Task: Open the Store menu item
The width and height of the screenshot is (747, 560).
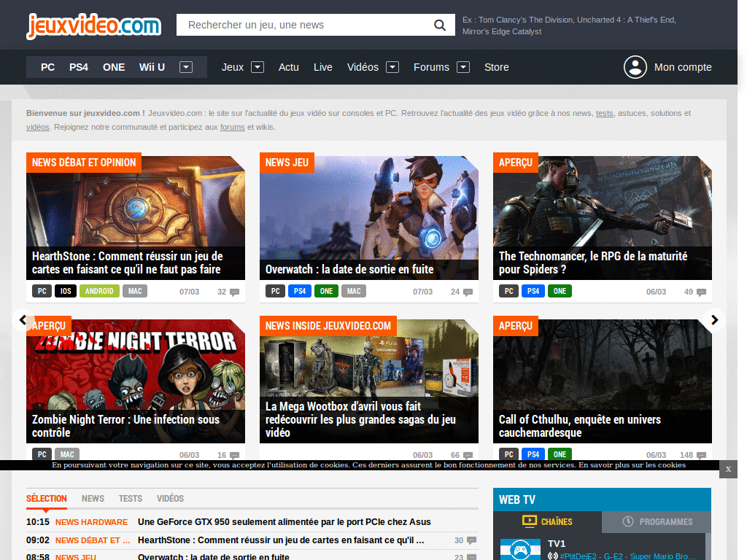Action: coord(496,67)
